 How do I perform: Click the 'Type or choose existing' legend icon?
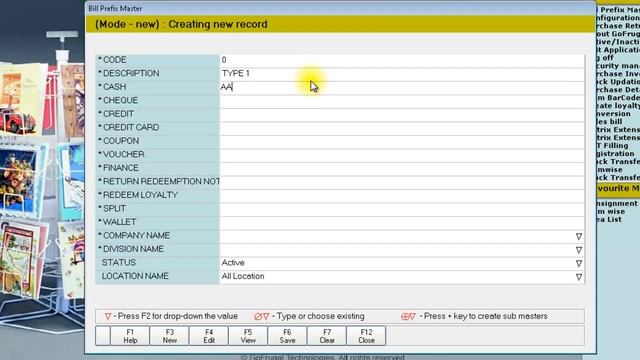(x=261, y=316)
